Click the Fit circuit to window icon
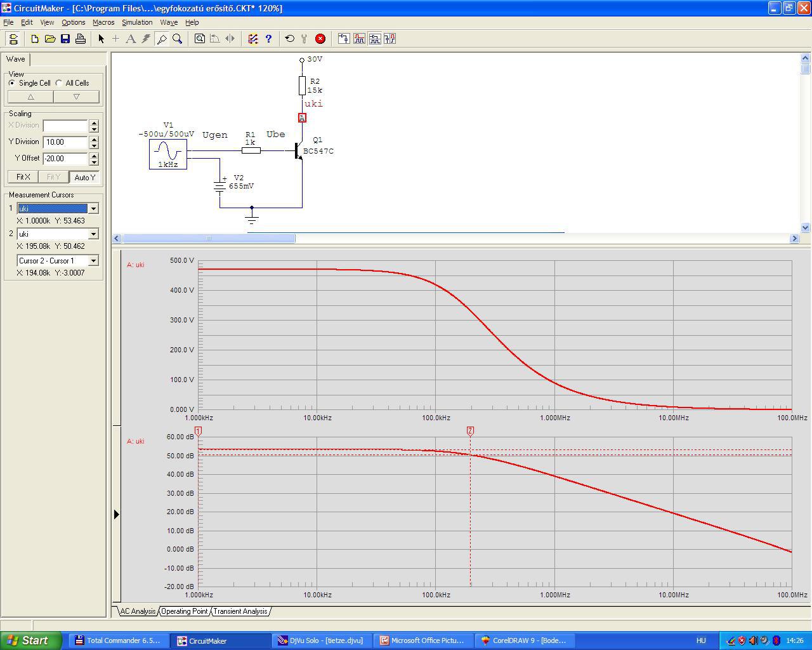812x650 pixels. (199, 39)
